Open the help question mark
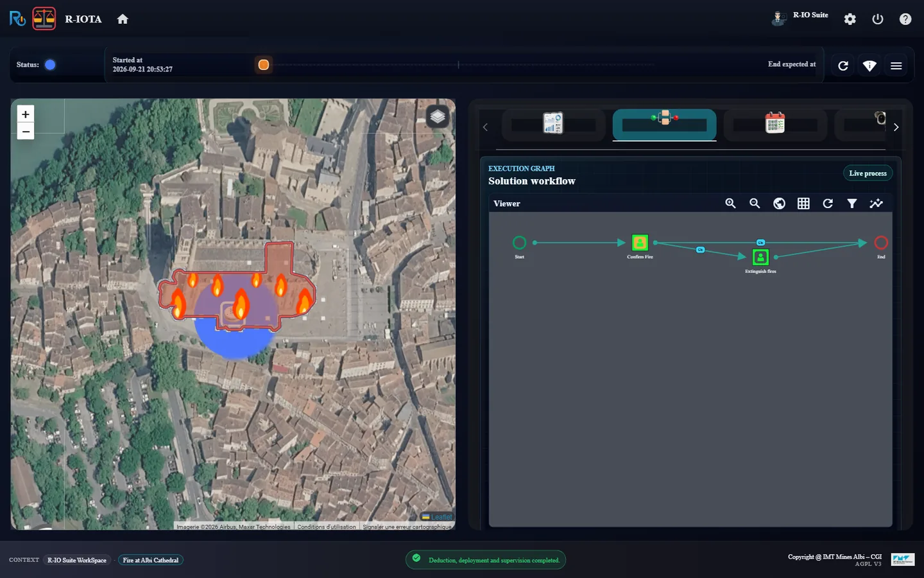Image resolution: width=924 pixels, height=578 pixels. pyautogui.click(x=905, y=19)
